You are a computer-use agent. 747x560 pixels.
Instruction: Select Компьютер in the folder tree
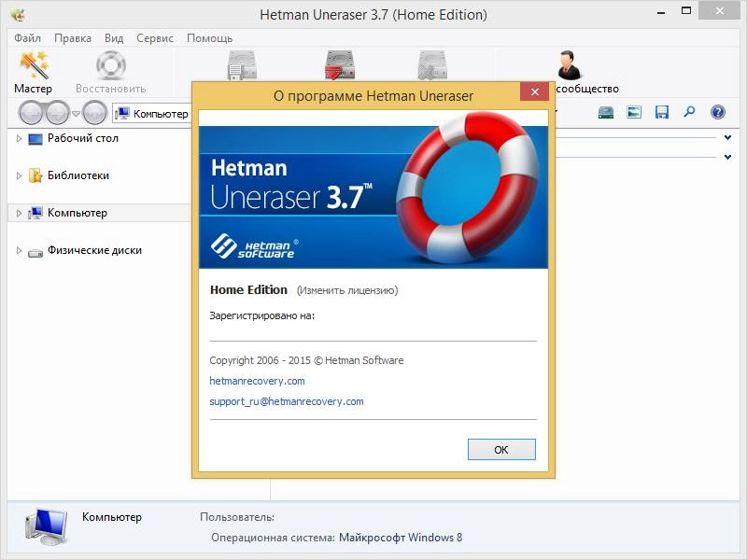pos(78,213)
